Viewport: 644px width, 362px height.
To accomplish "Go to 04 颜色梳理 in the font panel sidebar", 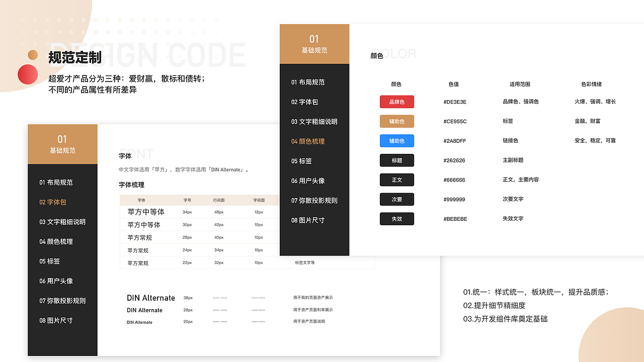I will point(56,241).
